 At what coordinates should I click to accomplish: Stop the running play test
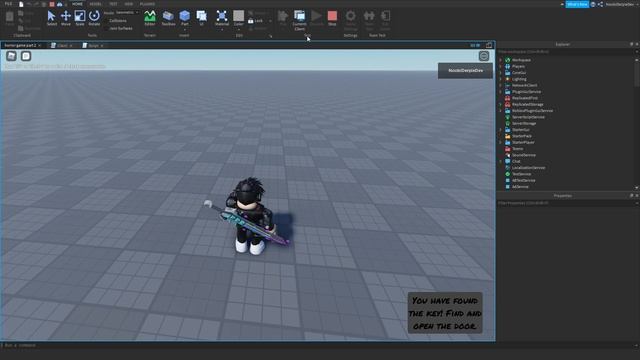[x=332, y=18]
